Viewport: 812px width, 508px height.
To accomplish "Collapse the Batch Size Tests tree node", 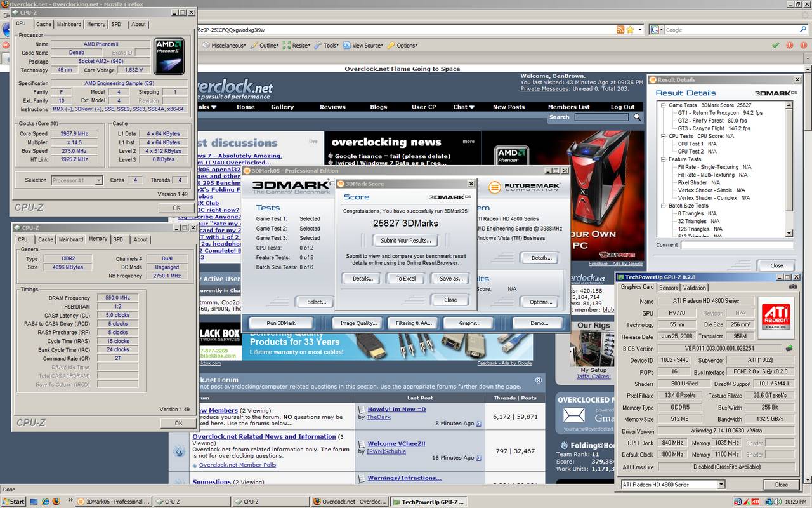I will (663, 206).
